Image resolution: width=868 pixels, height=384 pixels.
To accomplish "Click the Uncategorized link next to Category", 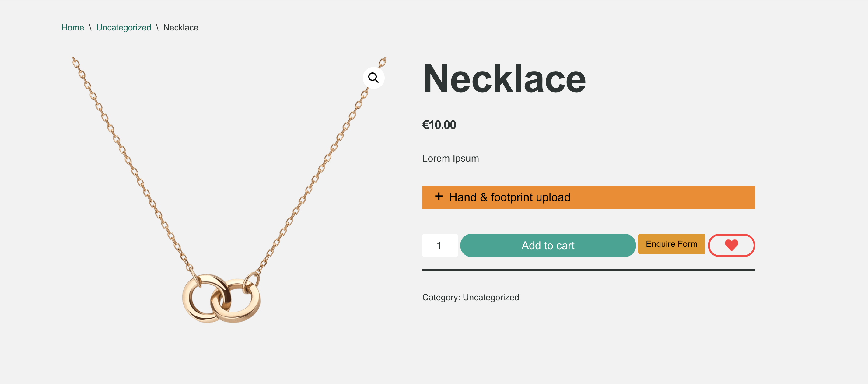I will 491,297.
